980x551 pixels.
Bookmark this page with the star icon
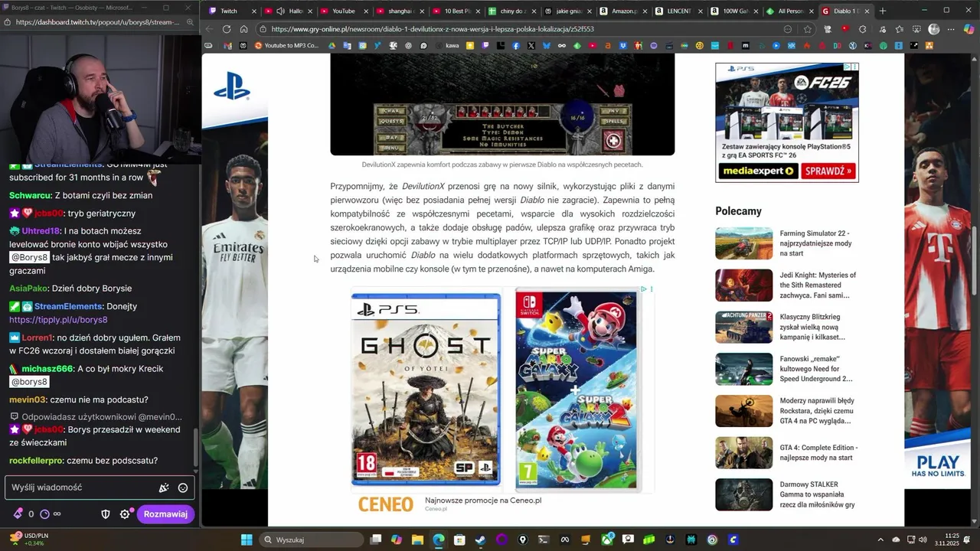808,29
